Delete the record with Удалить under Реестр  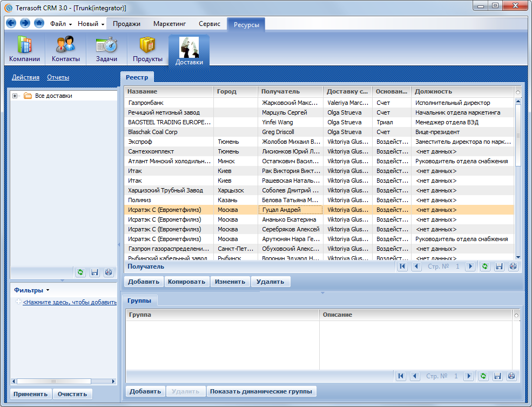pos(270,282)
